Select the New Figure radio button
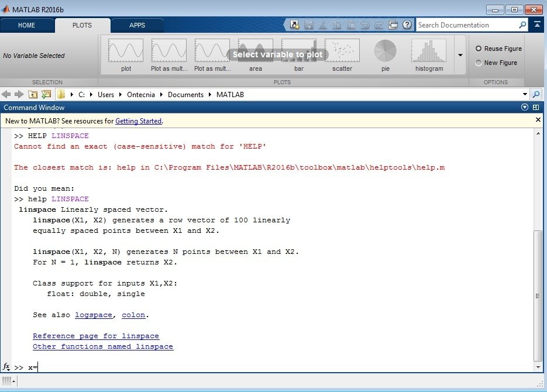This screenshot has width=547, height=392. 479,63
